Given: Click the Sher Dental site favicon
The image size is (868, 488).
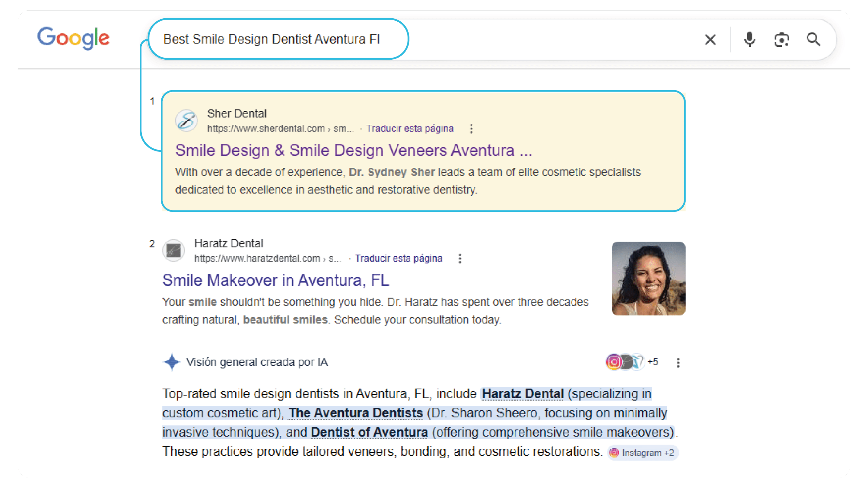Looking at the screenshot, I should coord(186,121).
